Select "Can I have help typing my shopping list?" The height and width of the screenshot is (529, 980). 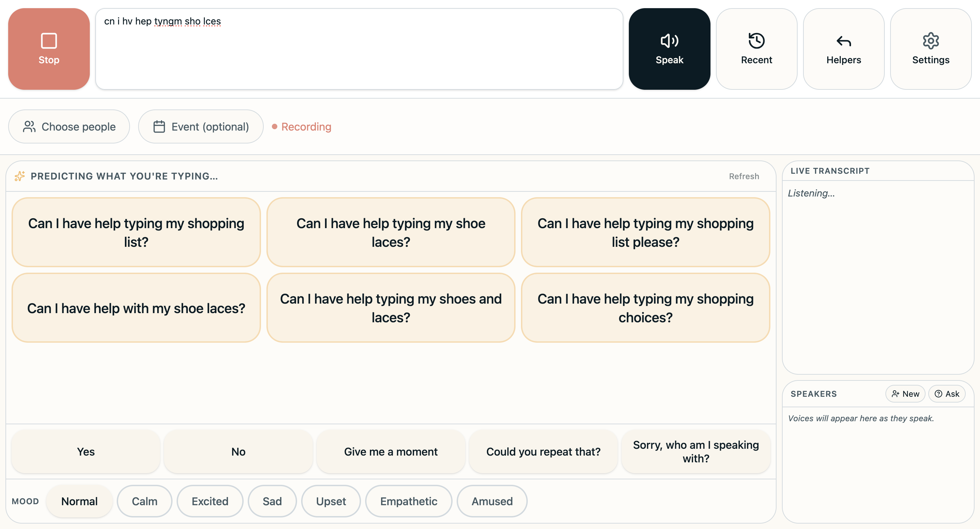tap(136, 232)
